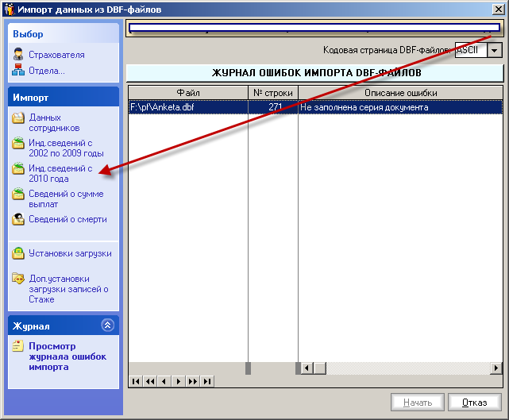
Task: Click the Сведений о смерти icon
Action: click(x=18, y=219)
